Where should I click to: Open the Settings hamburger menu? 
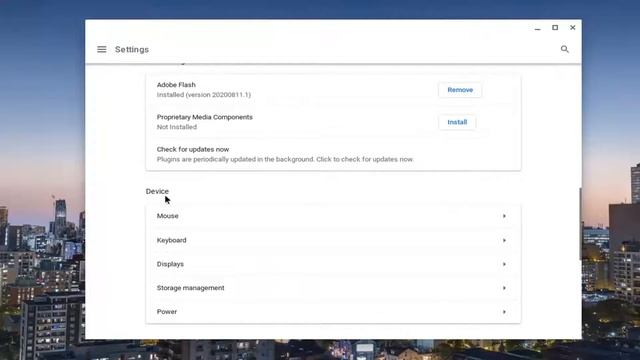tap(102, 49)
